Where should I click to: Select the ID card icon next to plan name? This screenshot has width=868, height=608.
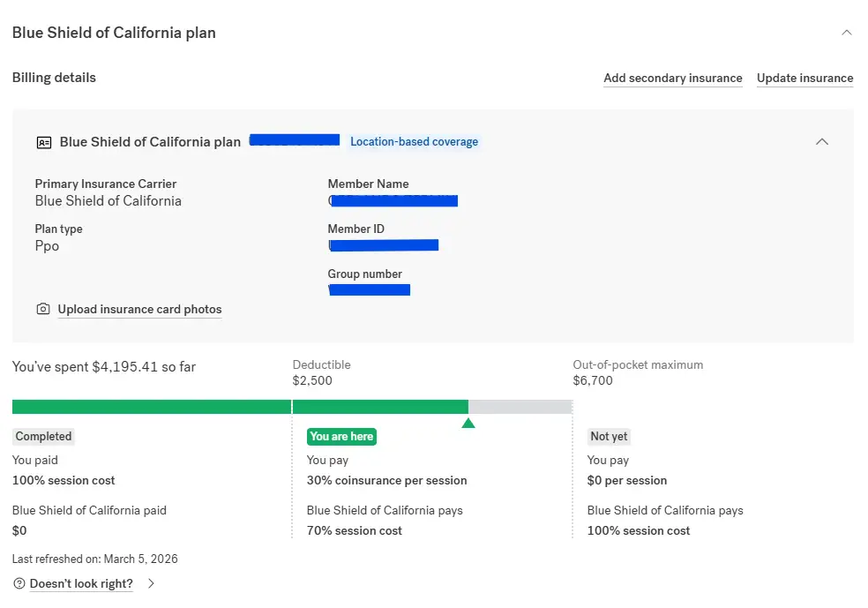point(44,142)
